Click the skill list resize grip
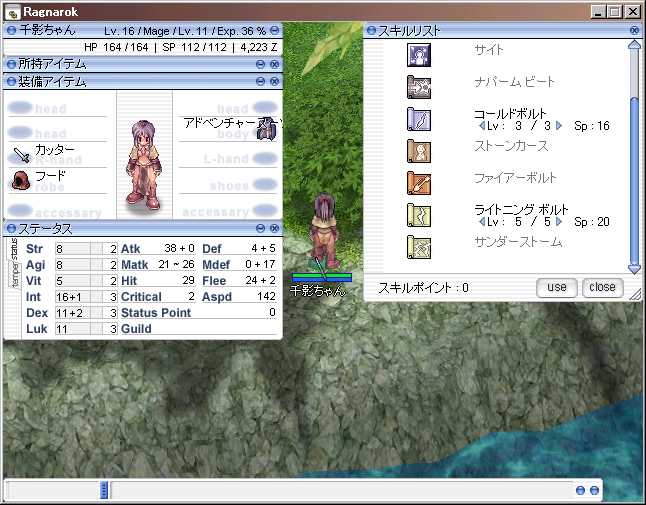The width and height of the screenshot is (646, 505). point(636,294)
